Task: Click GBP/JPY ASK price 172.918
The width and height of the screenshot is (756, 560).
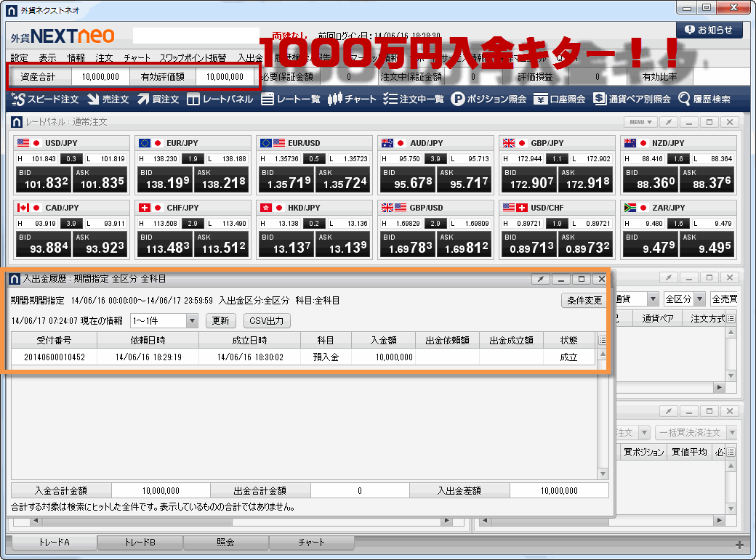Action: coord(585,179)
